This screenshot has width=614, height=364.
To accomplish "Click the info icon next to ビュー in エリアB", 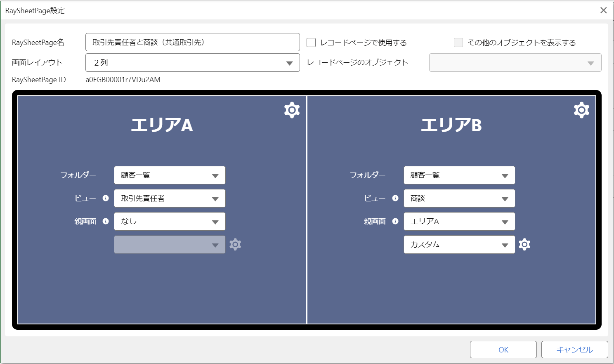I will (395, 198).
